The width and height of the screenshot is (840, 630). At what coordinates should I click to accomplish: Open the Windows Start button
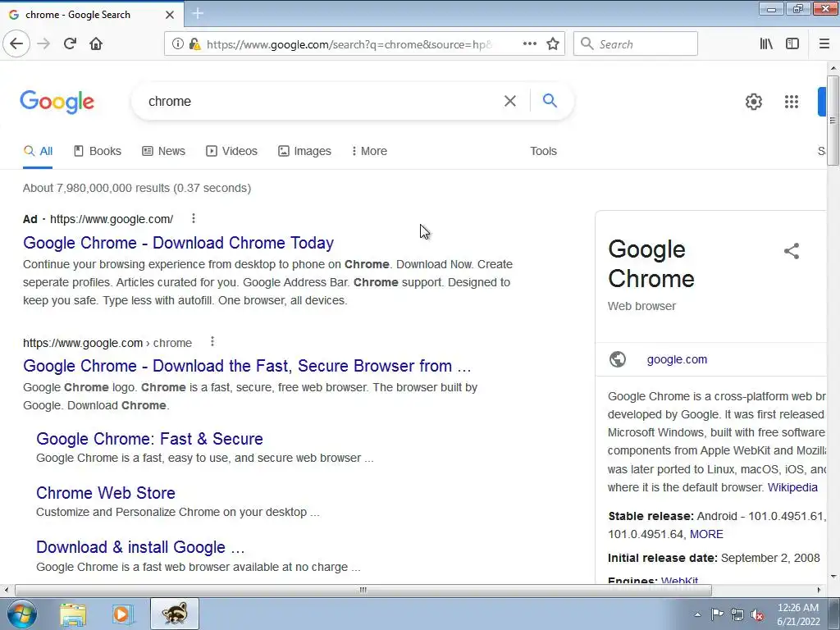[22, 614]
